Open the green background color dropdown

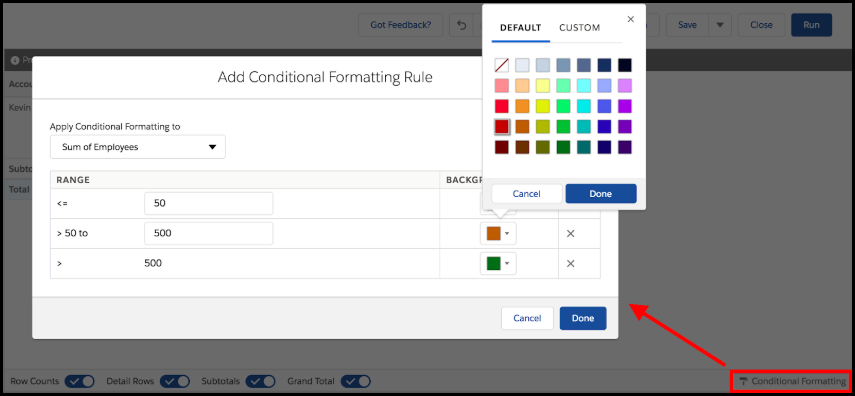[x=498, y=263]
